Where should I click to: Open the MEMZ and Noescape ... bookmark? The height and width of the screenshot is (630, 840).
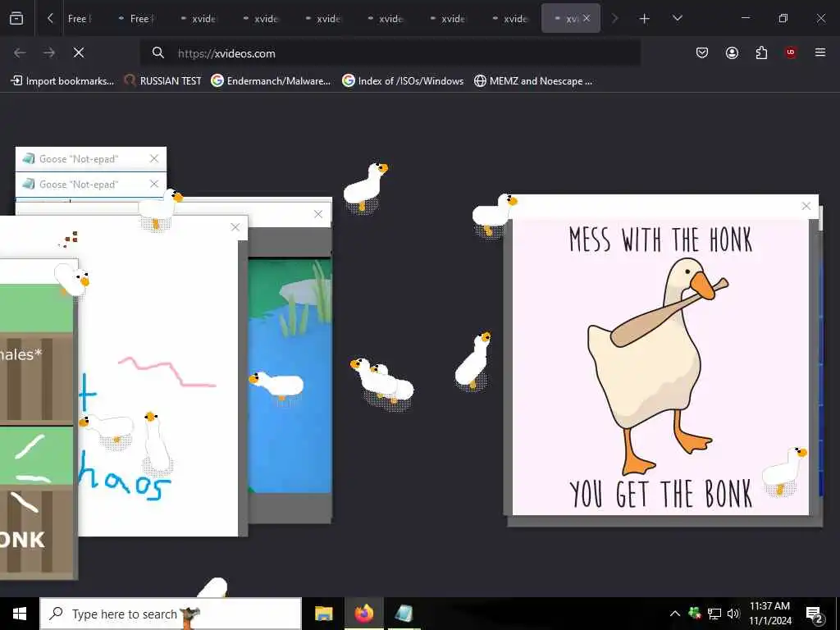coord(533,81)
